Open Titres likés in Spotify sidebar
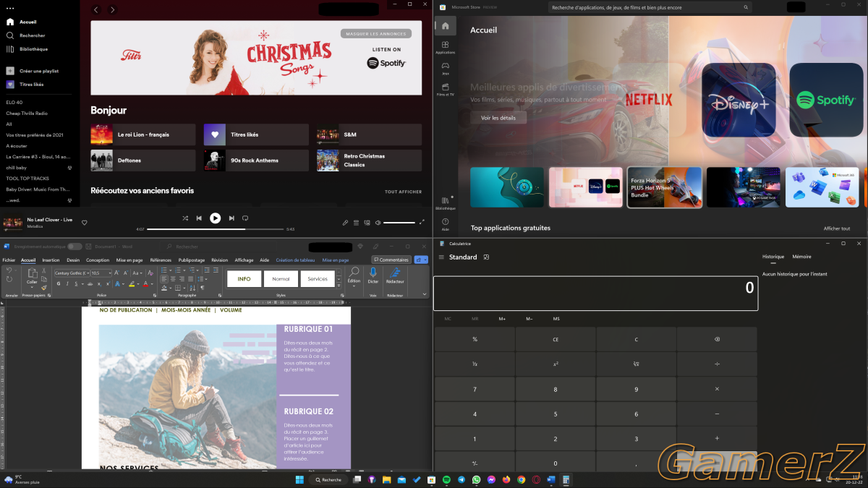Image resolution: width=868 pixels, height=488 pixels. 25,85
